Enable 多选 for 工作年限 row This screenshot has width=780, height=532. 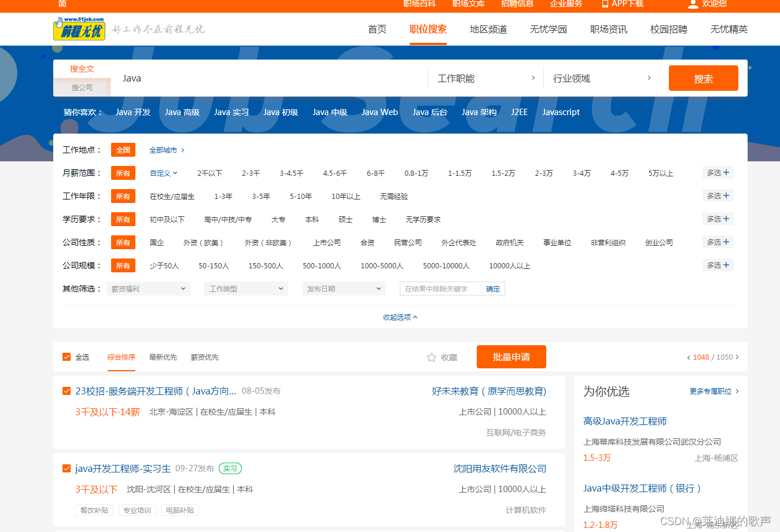pos(718,195)
